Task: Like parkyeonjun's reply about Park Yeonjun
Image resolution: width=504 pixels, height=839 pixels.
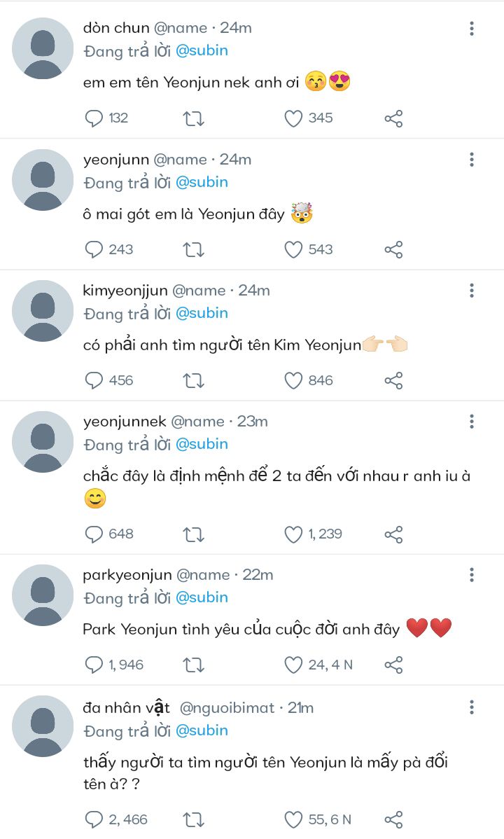Action: point(293,665)
